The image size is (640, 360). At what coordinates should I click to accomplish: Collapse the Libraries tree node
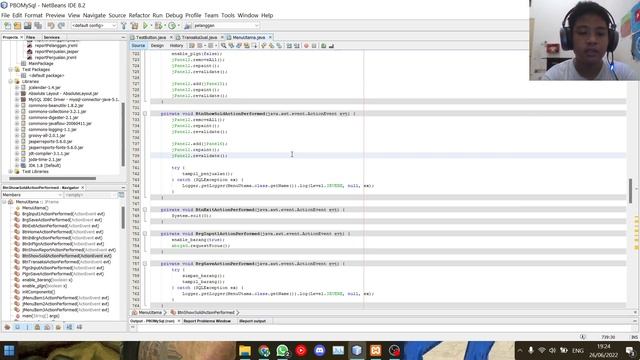11,82
